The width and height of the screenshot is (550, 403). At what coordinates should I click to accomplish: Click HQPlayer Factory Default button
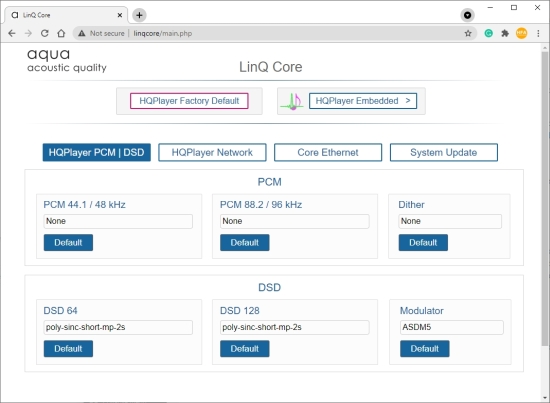click(189, 101)
